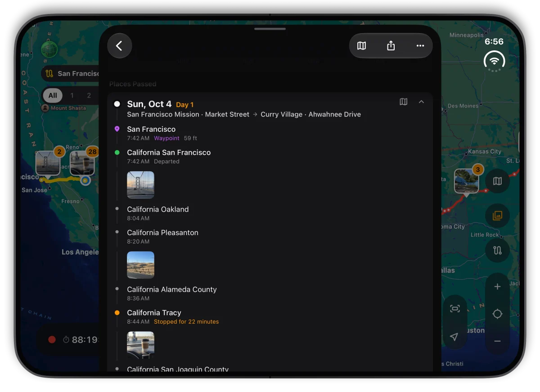The image size is (540, 392).
Task: Tap the sheet drag handle at top
Action: tap(270, 29)
